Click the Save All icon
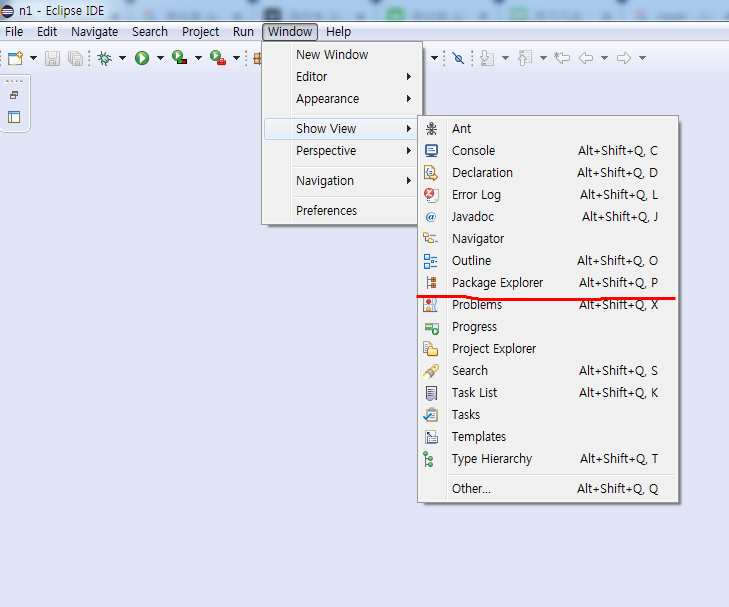The width and height of the screenshot is (729, 607). click(x=75, y=58)
